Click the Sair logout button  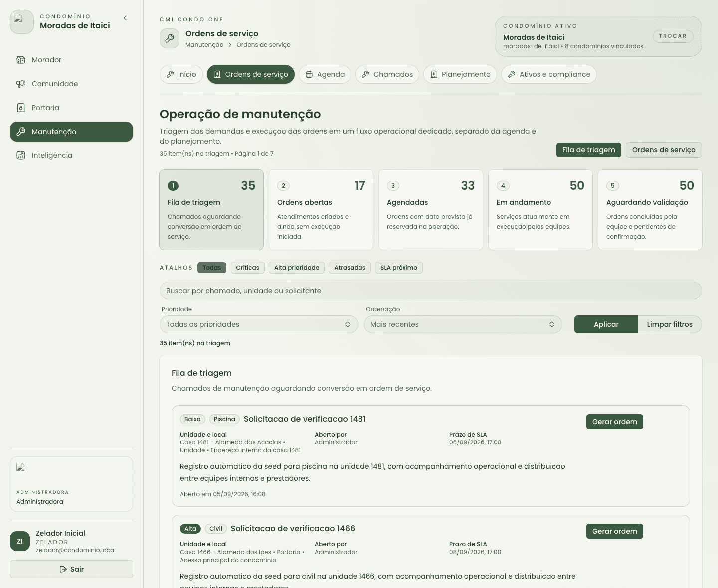click(71, 569)
